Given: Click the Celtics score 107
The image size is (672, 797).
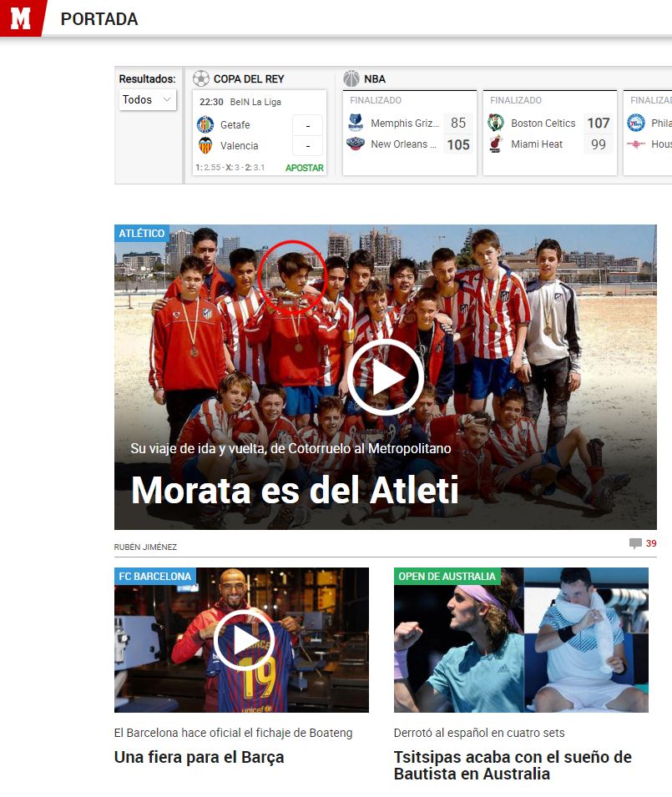Looking at the screenshot, I should click(599, 123).
